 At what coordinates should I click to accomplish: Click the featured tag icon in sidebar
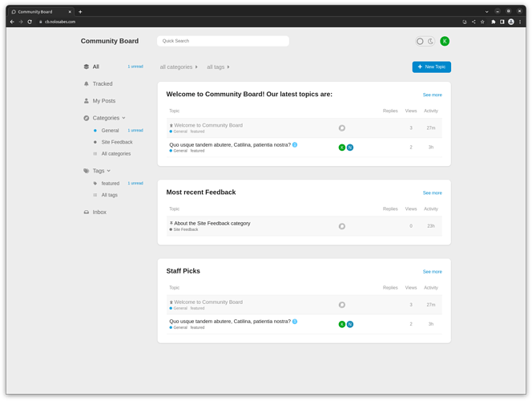[95, 184]
